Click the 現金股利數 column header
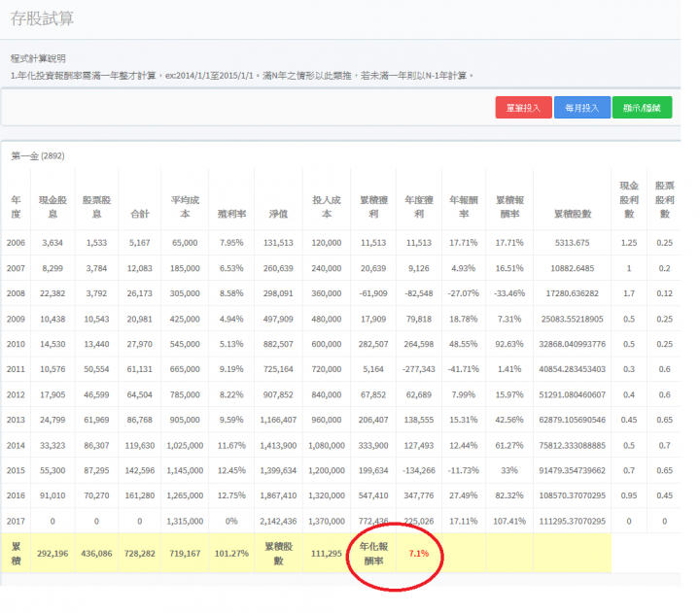The width and height of the screenshot is (700, 613). pos(629,199)
